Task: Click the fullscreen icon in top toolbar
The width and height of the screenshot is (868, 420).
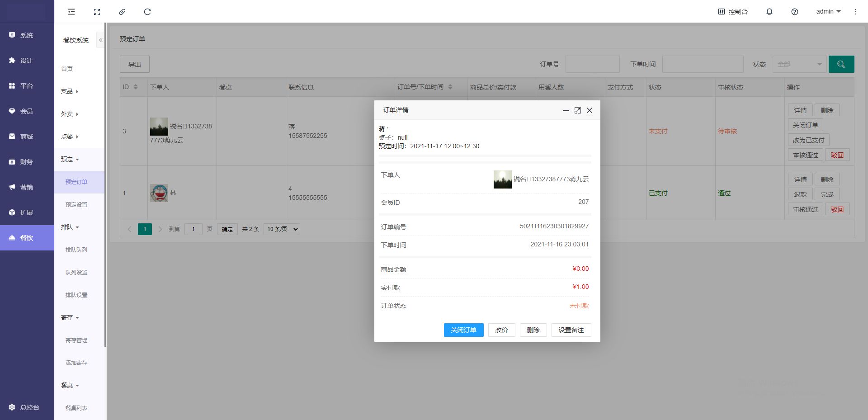Action: click(x=97, y=12)
